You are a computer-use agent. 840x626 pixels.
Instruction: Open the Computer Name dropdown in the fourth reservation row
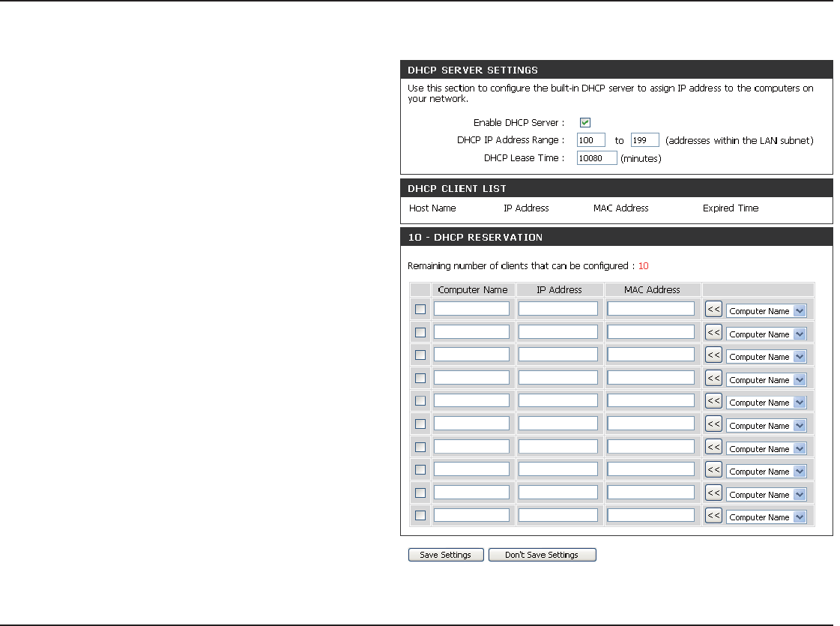[766, 379]
